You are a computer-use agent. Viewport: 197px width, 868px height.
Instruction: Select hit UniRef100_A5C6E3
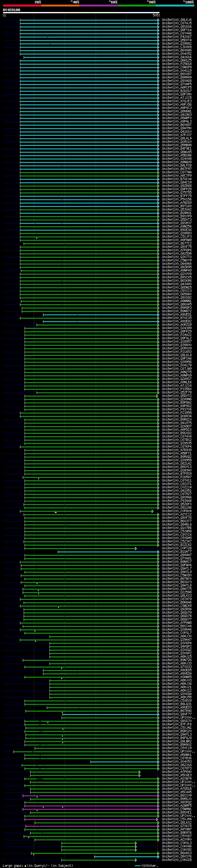pyautogui.click(x=176, y=775)
